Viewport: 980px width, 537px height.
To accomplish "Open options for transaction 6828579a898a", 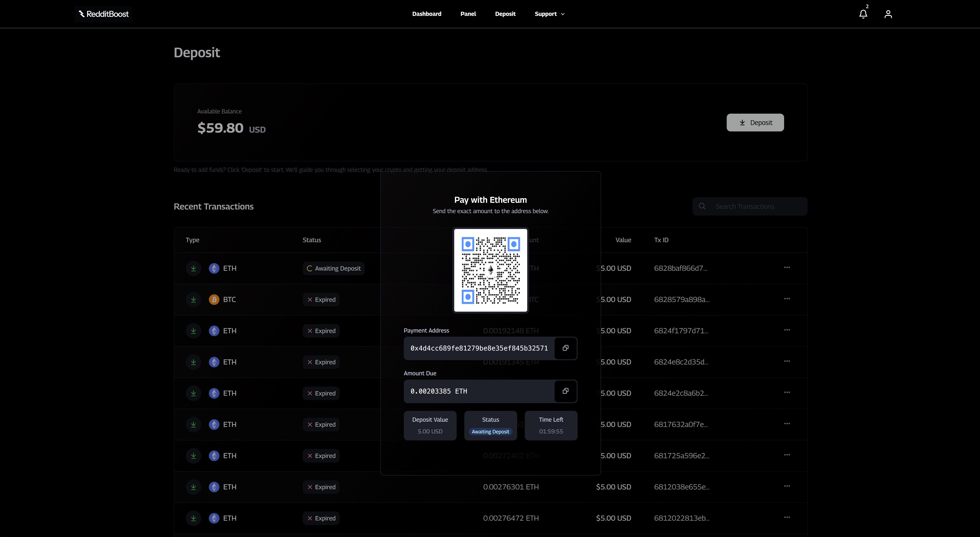I will click(787, 299).
